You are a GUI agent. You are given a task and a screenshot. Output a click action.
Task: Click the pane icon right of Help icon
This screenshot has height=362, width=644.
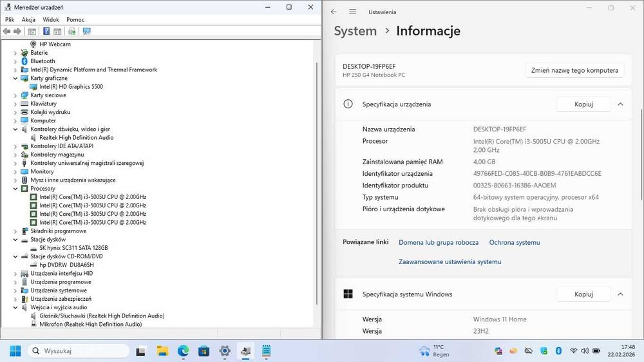[x=57, y=31]
